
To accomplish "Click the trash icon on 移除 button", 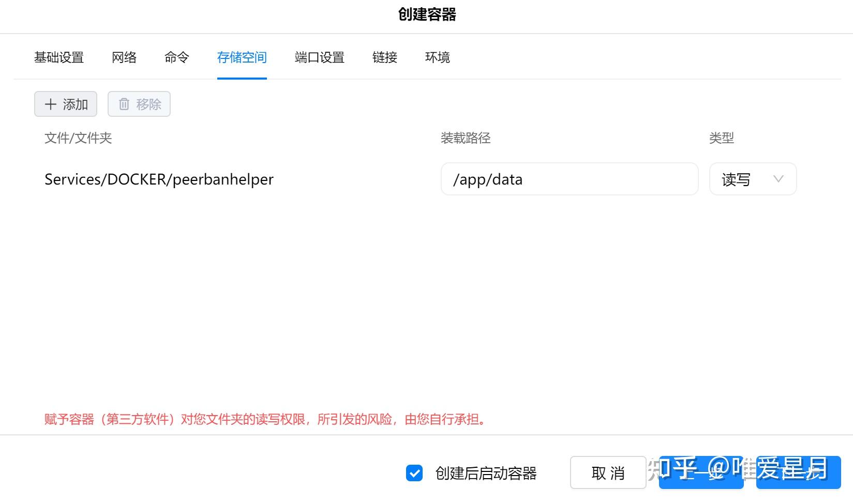I will click(124, 104).
